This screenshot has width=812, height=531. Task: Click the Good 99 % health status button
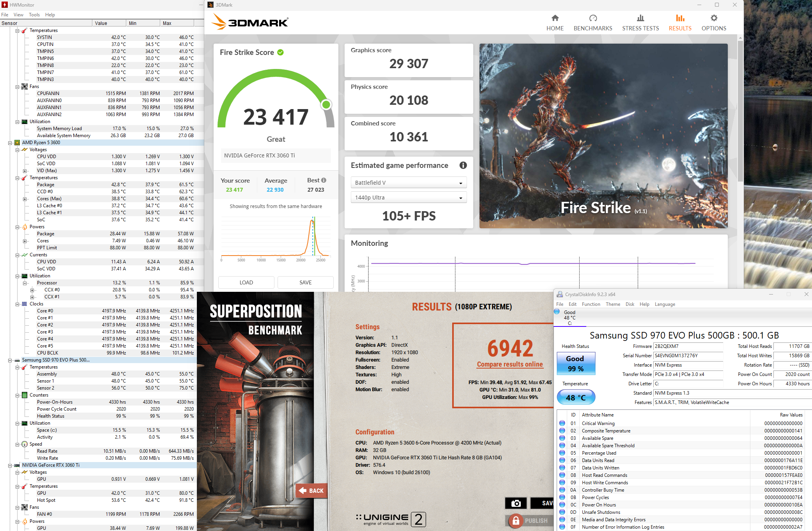(x=575, y=363)
